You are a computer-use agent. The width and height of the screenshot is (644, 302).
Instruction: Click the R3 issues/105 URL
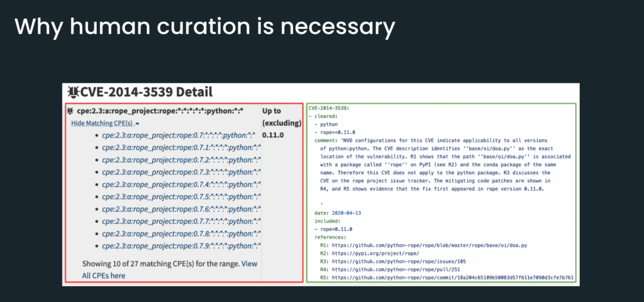coord(399,261)
